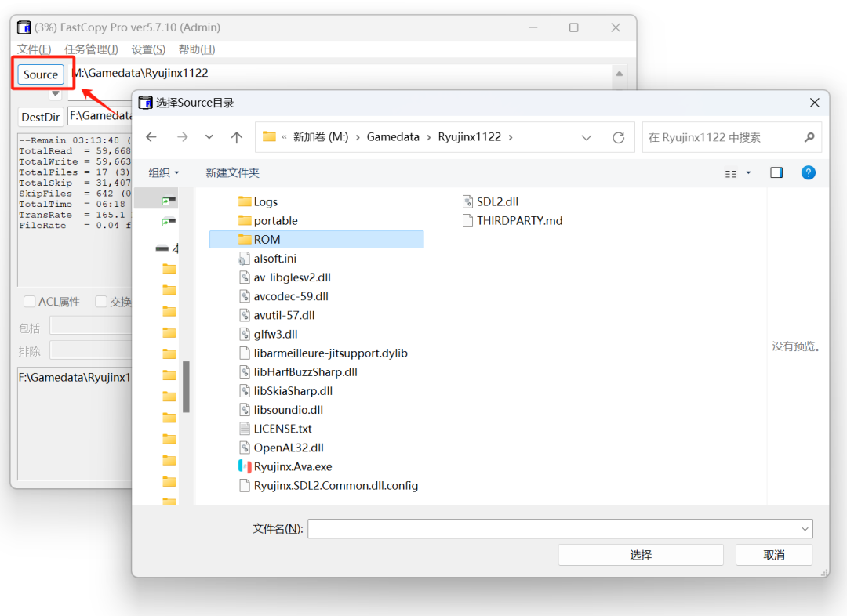Expand the address bar history dropdown
Viewport: 847px width, 616px height.
coord(587,138)
